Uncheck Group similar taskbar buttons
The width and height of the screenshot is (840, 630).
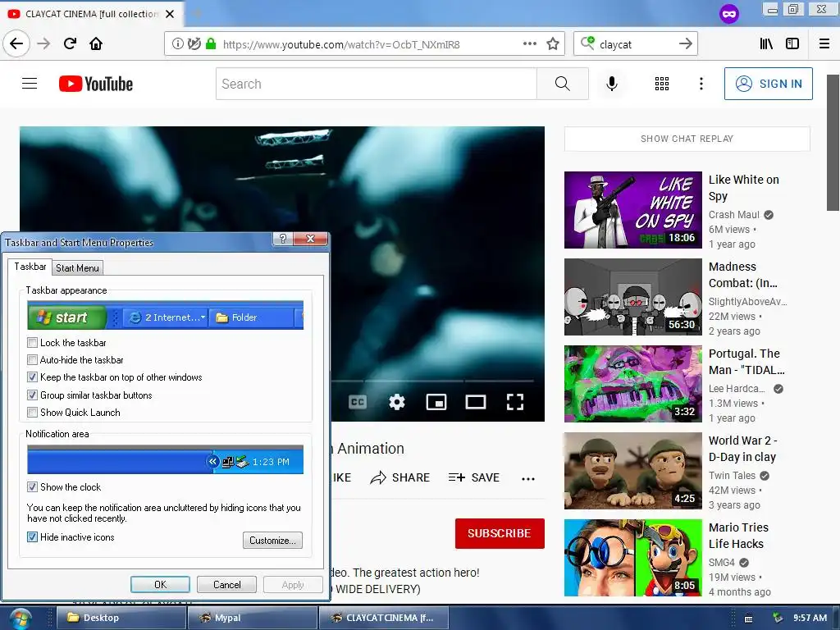pyautogui.click(x=32, y=395)
